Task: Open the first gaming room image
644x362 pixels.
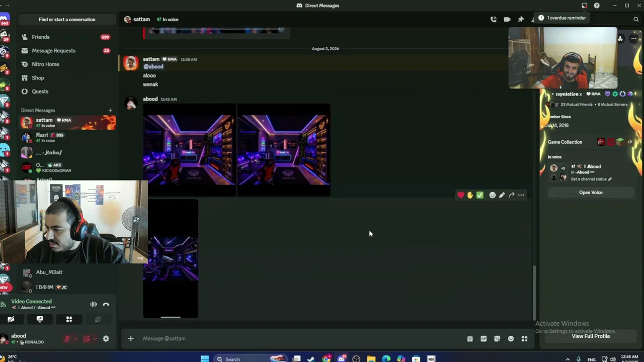Action: pyautogui.click(x=190, y=150)
